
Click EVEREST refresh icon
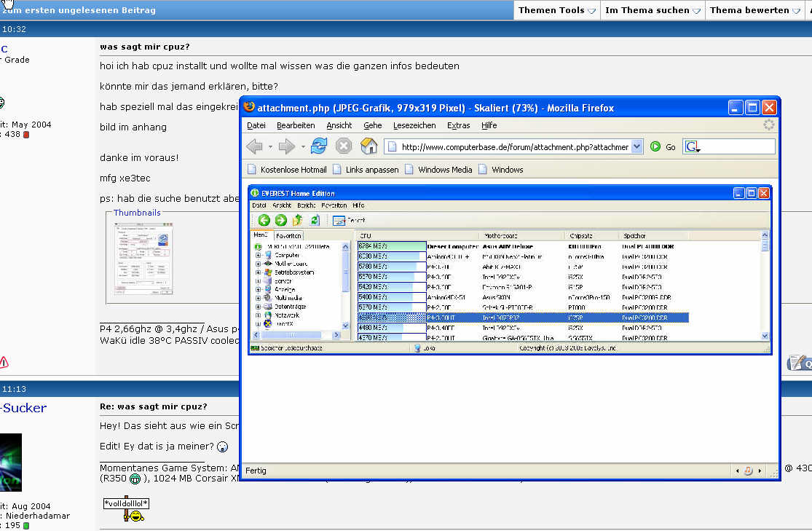click(315, 220)
